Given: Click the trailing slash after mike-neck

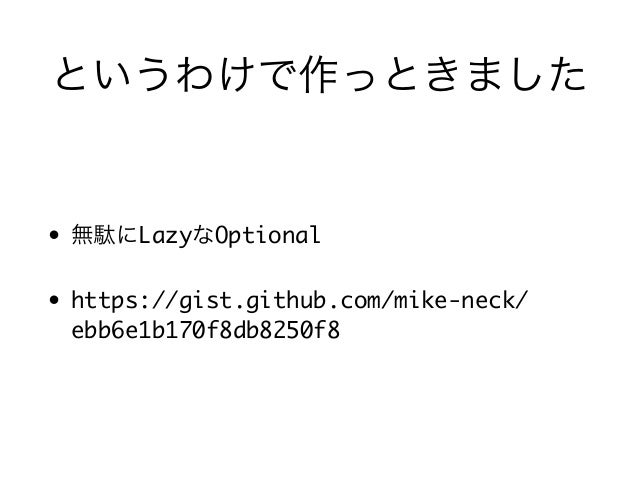Looking at the screenshot, I should (x=522, y=300).
